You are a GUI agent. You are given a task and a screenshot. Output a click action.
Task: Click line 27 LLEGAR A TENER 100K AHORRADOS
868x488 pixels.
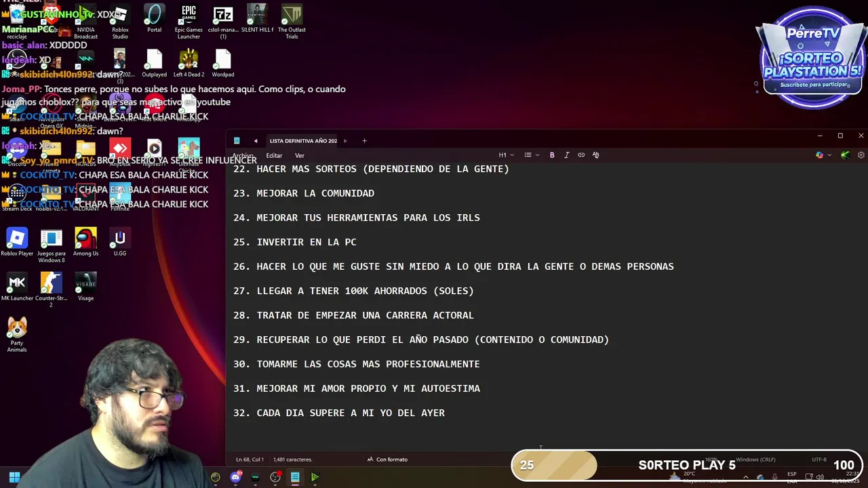pyautogui.click(x=353, y=291)
